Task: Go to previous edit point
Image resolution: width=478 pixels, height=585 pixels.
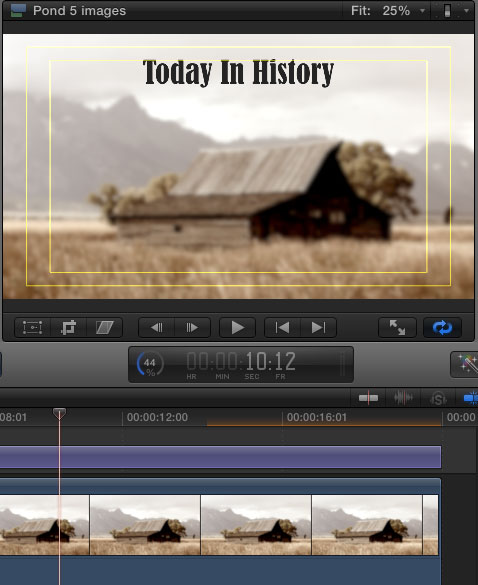Action: pyautogui.click(x=282, y=328)
